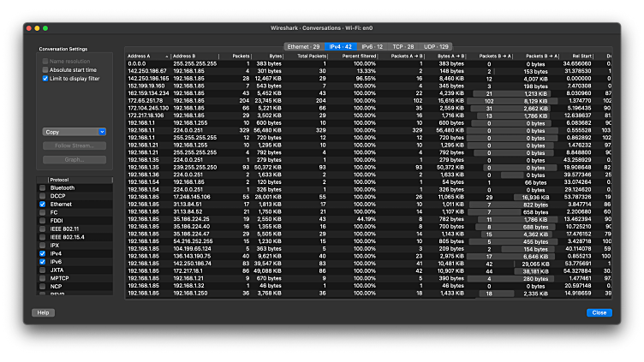The height and width of the screenshot is (362, 644).
Task: Switch to the Ethernet · 29 tab
Action: click(x=304, y=45)
